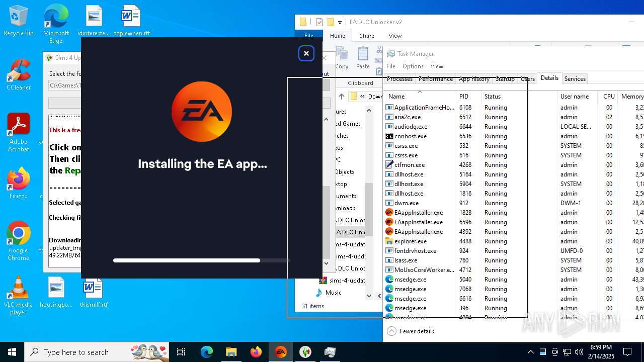Click the Windows Start button

12,352
